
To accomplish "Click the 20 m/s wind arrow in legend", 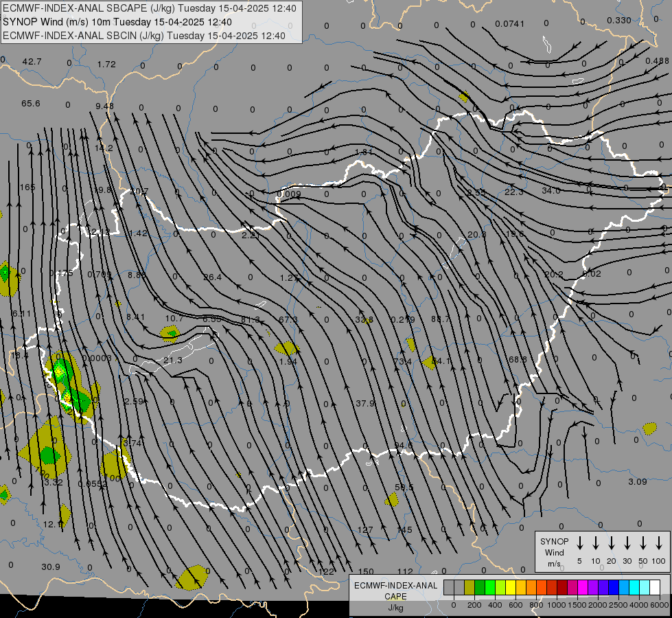I will pyautogui.click(x=612, y=543).
